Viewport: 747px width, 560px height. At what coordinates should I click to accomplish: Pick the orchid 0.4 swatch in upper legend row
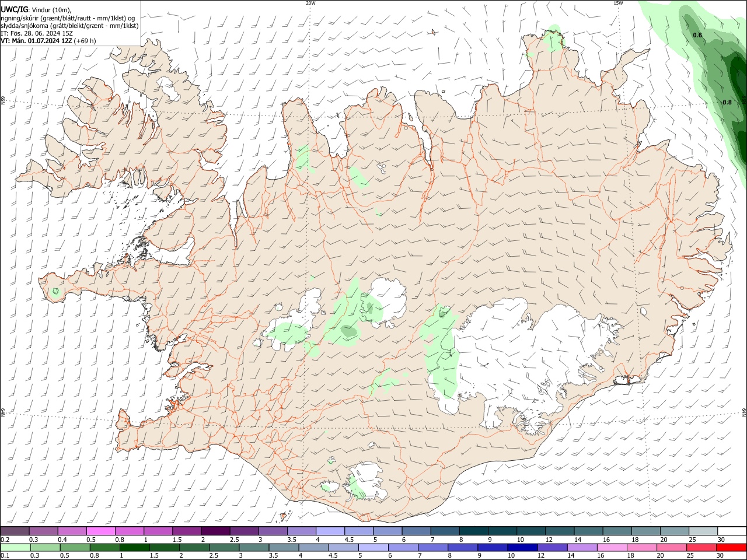click(x=72, y=531)
